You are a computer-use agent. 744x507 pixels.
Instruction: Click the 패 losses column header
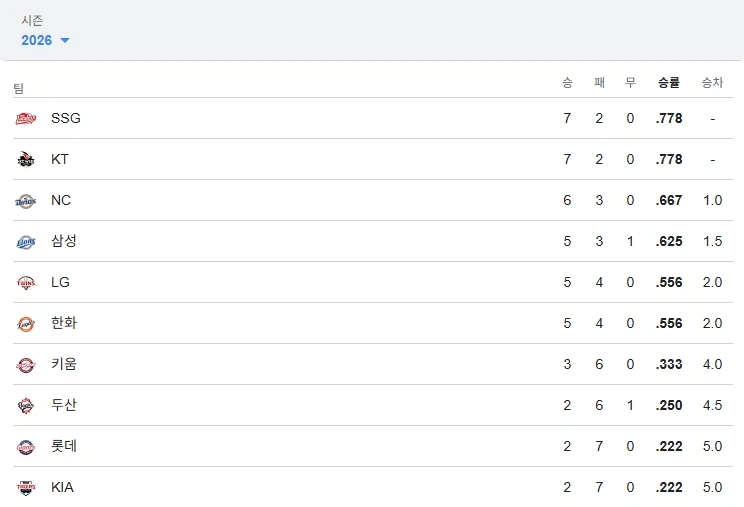599,83
